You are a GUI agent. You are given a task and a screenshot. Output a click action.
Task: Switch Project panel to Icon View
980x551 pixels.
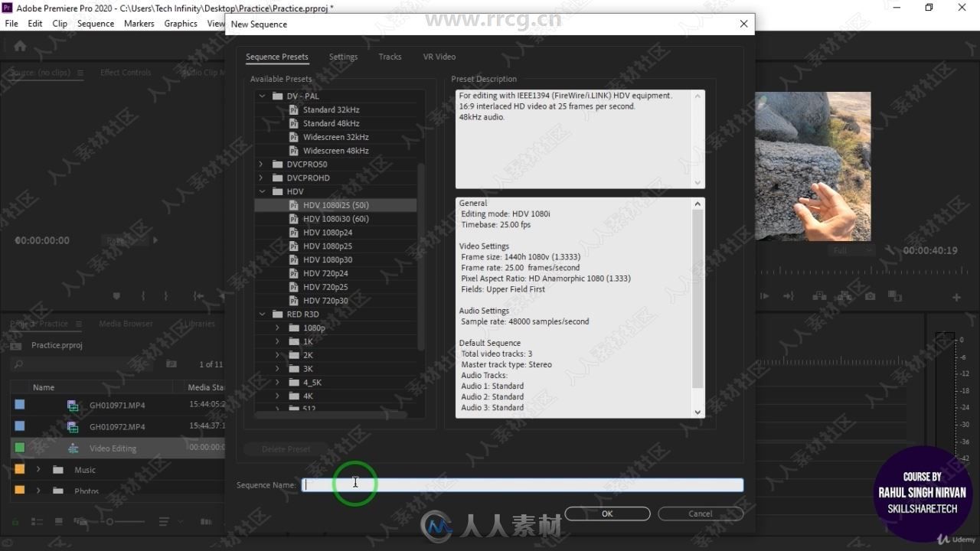click(x=59, y=522)
